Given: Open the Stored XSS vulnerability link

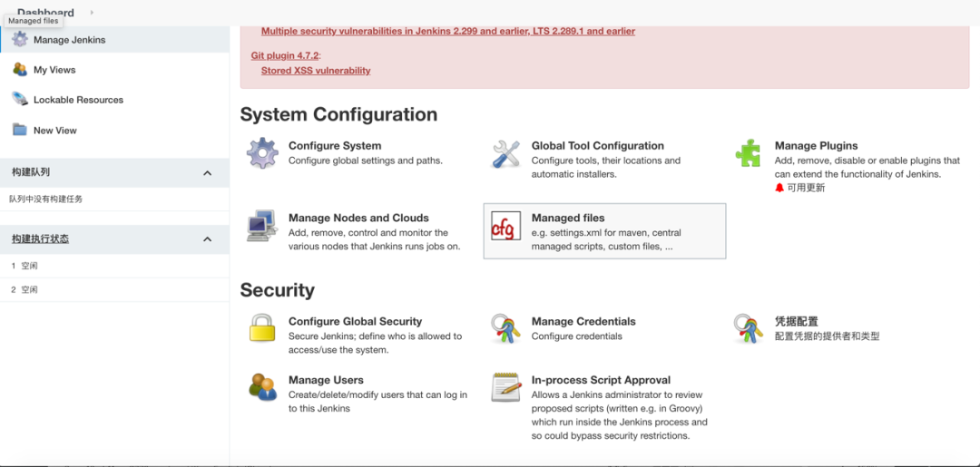Looking at the screenshot, I should point(316,71).
